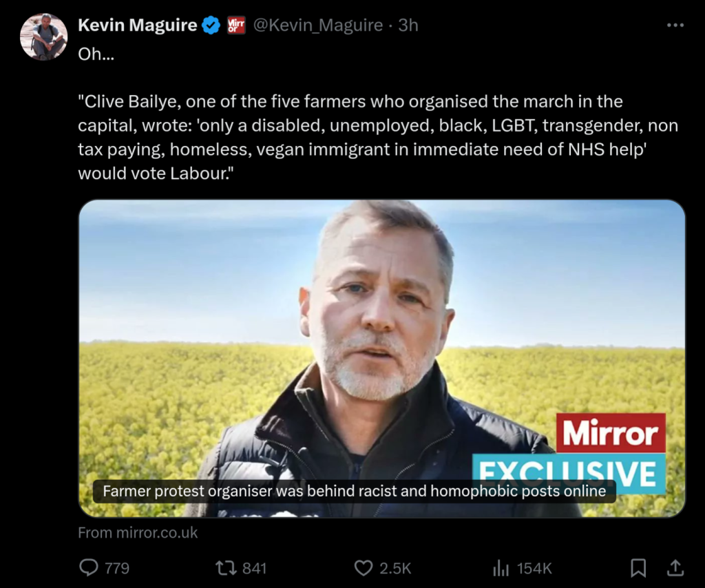Like the tweet with the heart icon

click(363, 567)
